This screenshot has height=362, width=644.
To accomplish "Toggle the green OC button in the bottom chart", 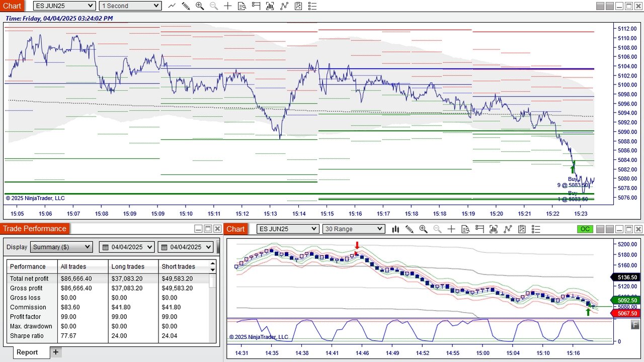I will pyautogui.click(x=585, y=229).
